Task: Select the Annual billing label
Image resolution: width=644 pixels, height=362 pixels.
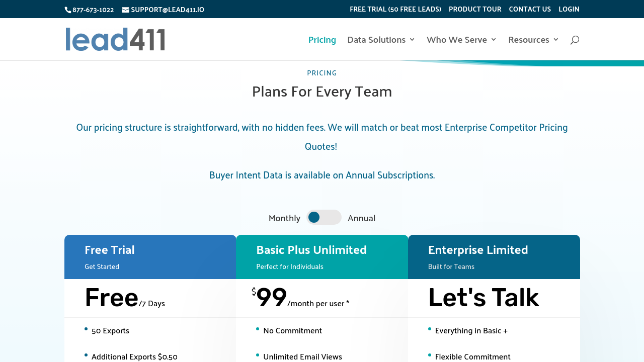Action: pyautogui.click(x=361, y=218)
